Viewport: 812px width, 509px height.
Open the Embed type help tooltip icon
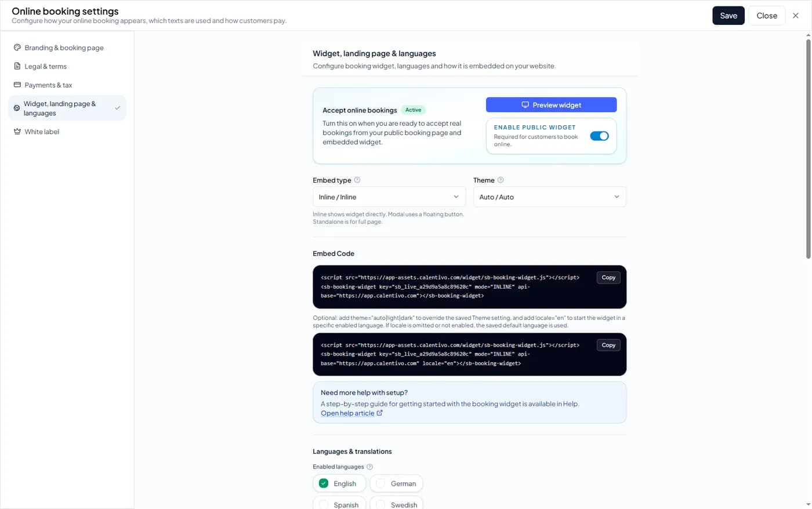358,180
